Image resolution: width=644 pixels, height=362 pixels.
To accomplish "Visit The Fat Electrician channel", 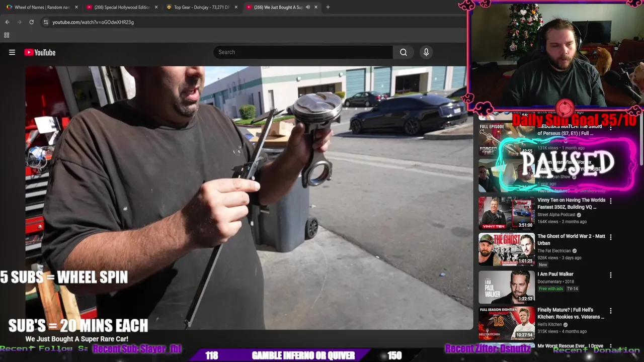I will coord(554,251).
